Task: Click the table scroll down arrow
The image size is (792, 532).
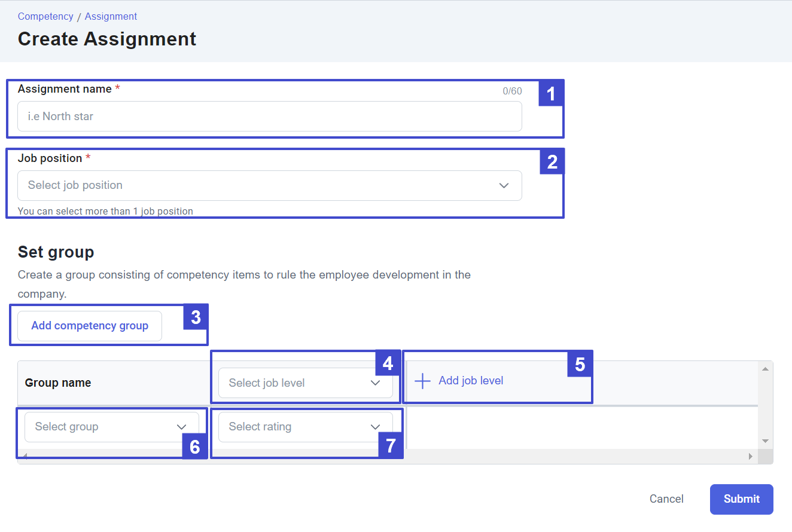Action: pyautogui.click(x=765, y=441)
